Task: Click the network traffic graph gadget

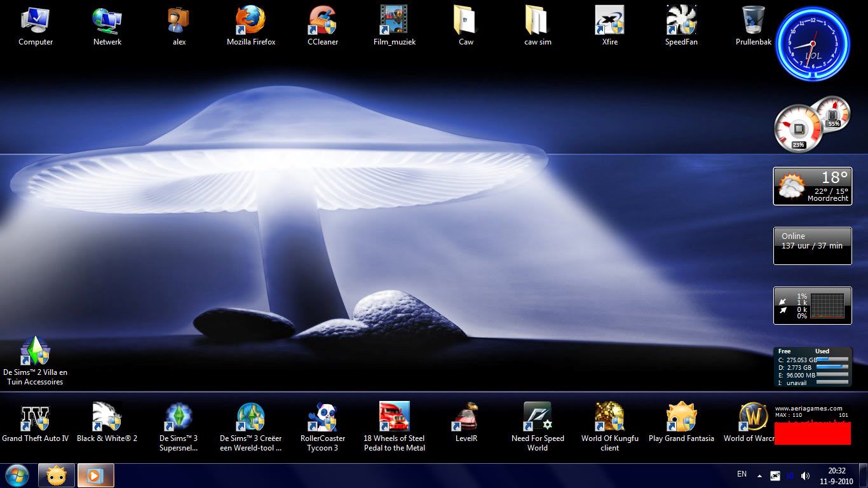Action: 813,306
